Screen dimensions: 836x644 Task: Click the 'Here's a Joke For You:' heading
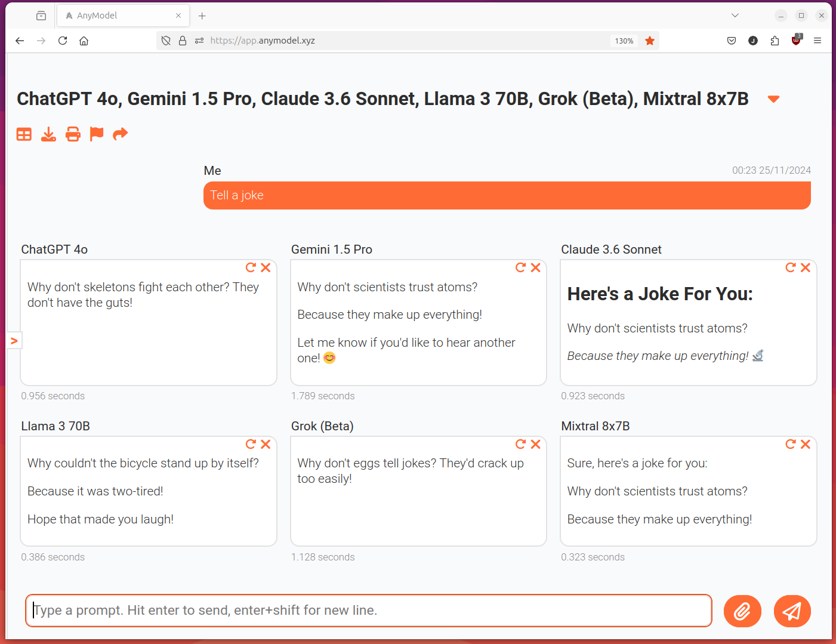click(660, 294)
